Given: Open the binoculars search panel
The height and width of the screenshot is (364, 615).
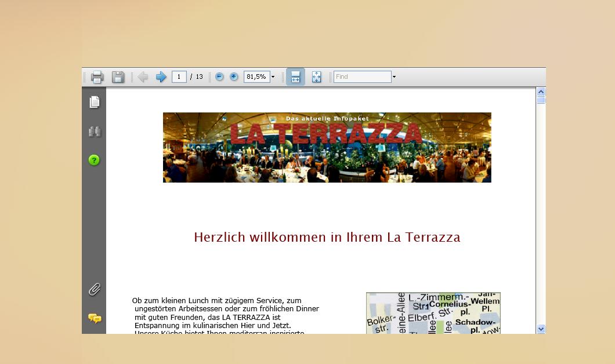Looking at the screenshot, I should tap(94, 132).
